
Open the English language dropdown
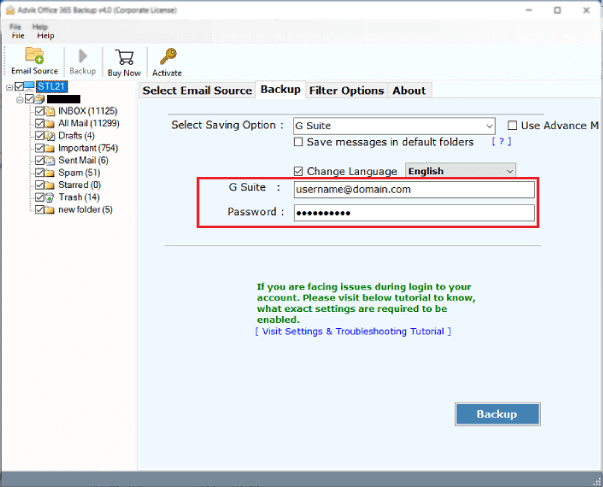point(460,171)
